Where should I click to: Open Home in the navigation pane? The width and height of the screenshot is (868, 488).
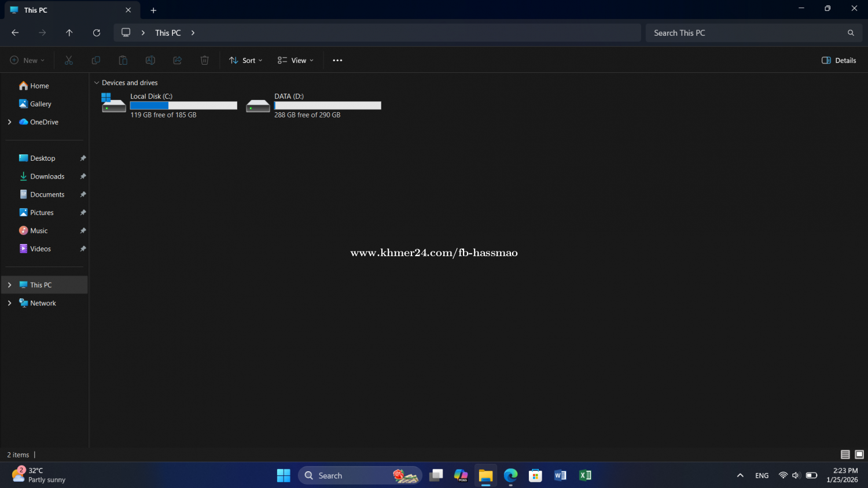tap(39, 86)
